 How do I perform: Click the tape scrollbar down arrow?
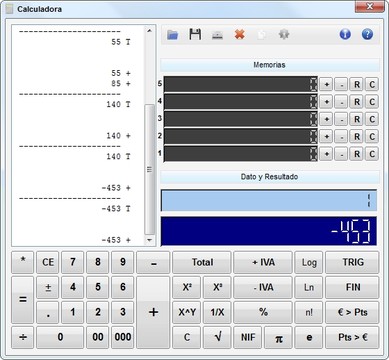(x=149, y=240)
